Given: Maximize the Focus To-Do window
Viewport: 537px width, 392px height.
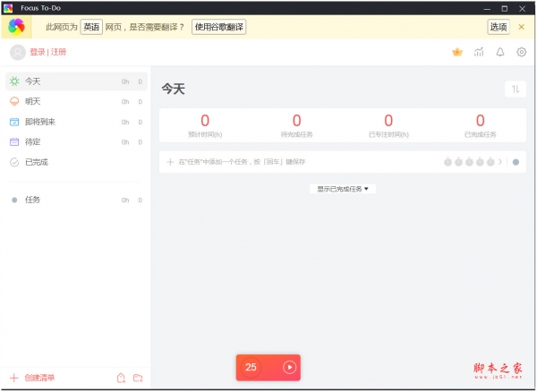Looking at the screenshot, I should (505, 9).
